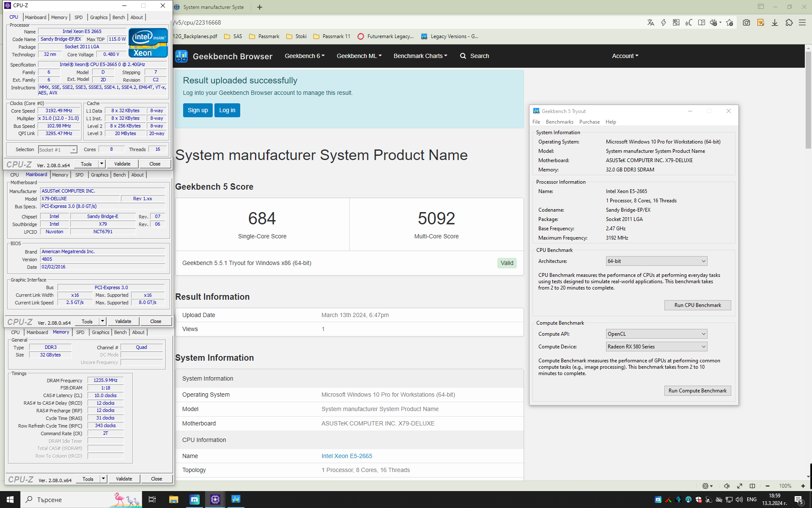Open the CPU-Z icon on the taskbar

(x=215, y=500)
